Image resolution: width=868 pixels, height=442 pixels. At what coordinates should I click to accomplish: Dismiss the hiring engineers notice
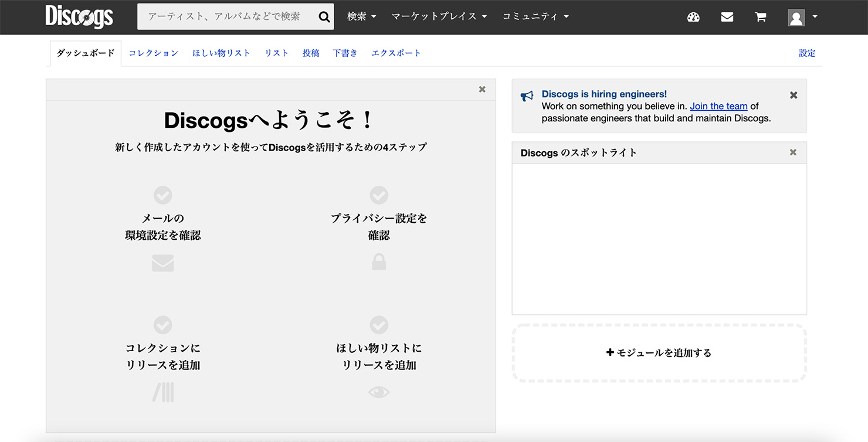794,95
